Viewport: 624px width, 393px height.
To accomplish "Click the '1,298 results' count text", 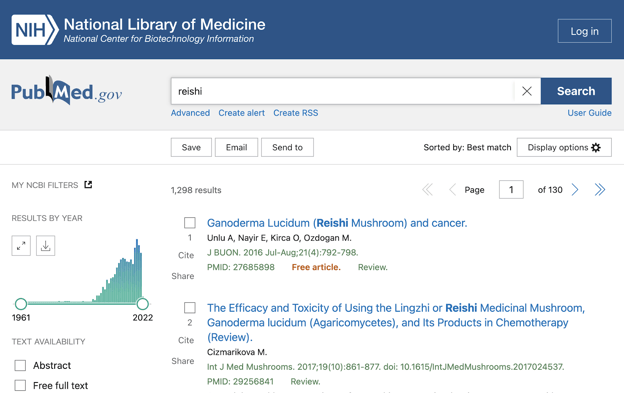I will 196,190.
